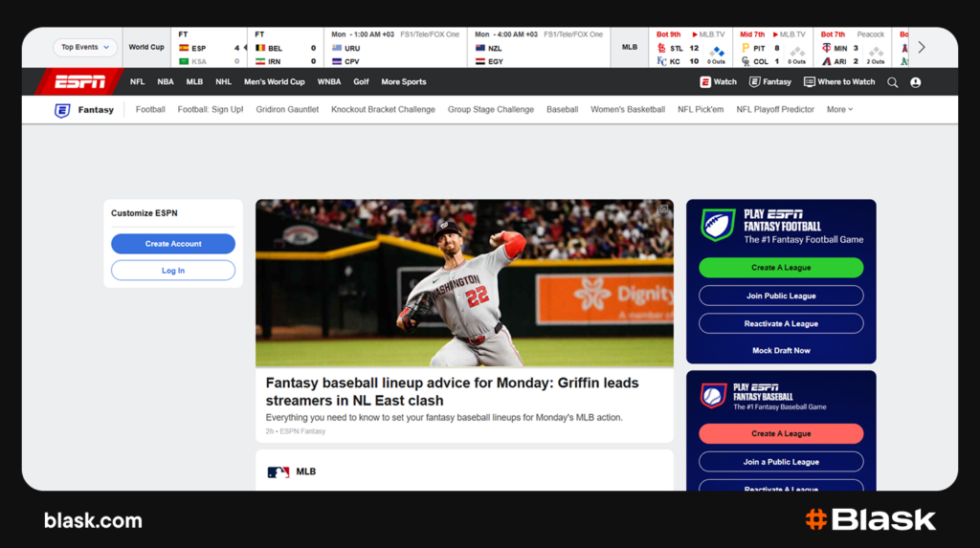Click the World Cup scoreboard label
The width and height of the screenshot is (980, 548).
(x=146, y=48)
